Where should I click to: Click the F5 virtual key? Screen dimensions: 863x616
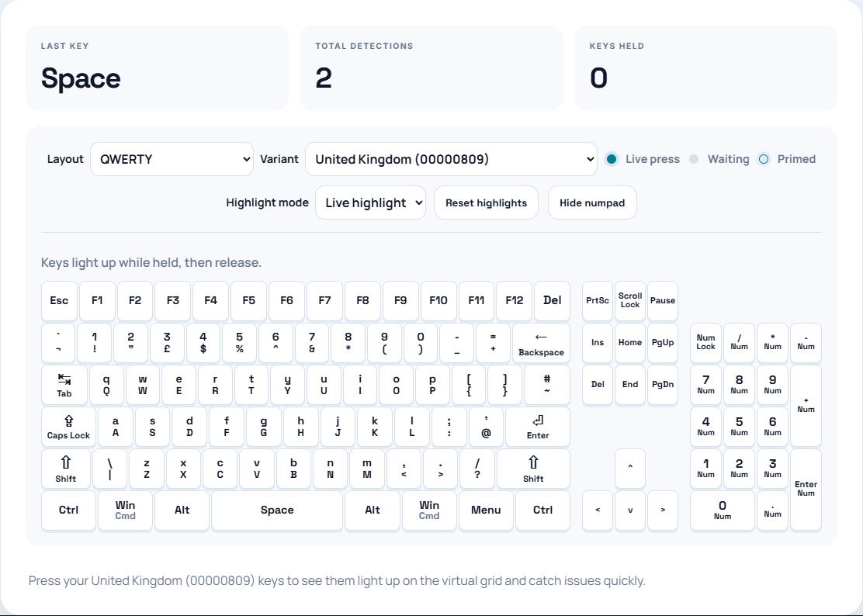pos(249,301)
